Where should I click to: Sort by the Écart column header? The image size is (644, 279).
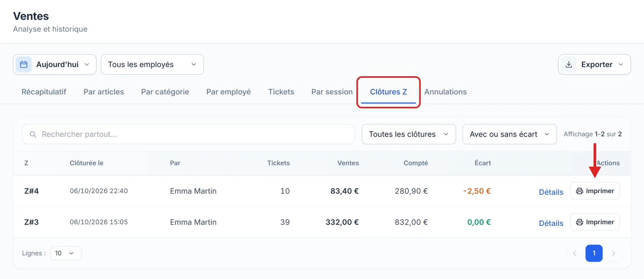pyautogui.click(x=483, y=163)
